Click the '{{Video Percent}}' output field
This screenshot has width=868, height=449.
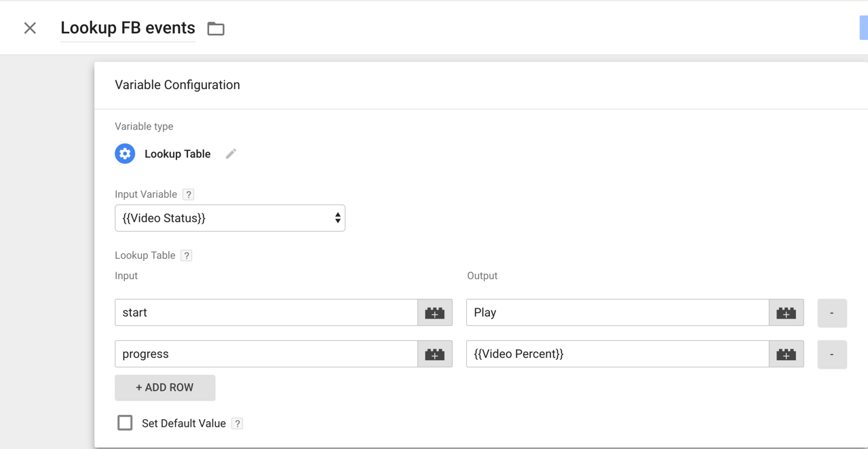tap(617, 355)
